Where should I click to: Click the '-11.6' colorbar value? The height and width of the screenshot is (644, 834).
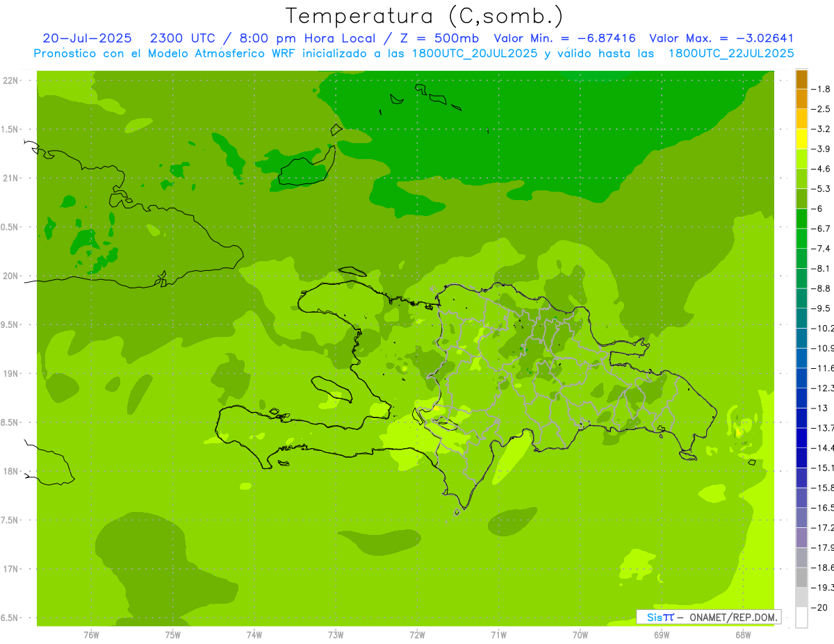point(823,368)
